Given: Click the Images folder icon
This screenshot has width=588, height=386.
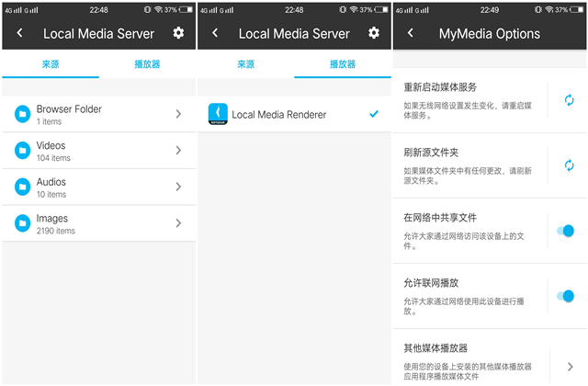Looking at the screenshot, I should pos(22,223).
